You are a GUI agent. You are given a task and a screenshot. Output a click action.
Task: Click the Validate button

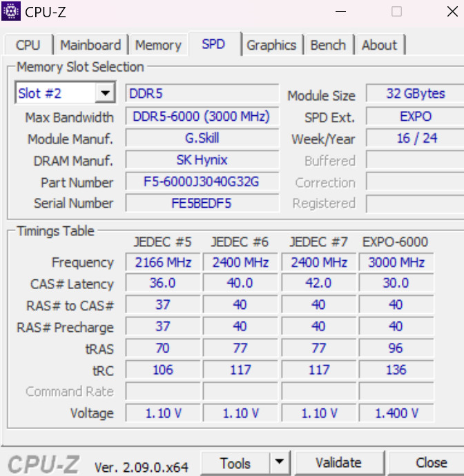click(x=338, y=464)
